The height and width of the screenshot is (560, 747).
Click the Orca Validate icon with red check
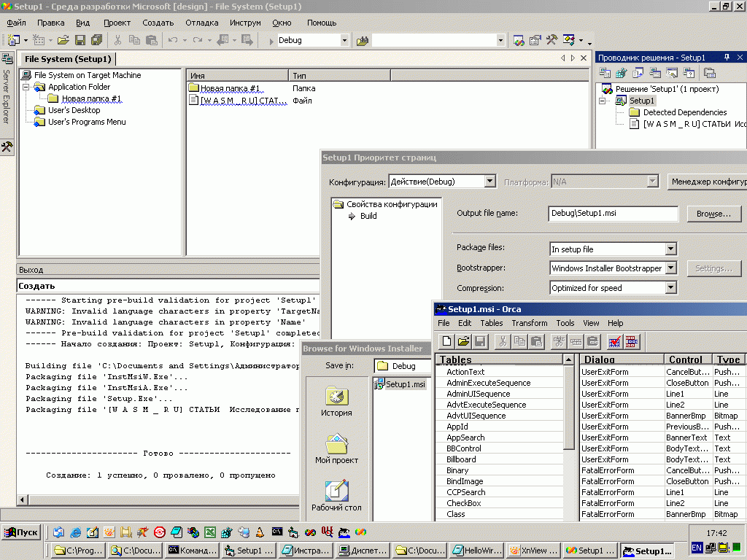[x=614, y=341]
